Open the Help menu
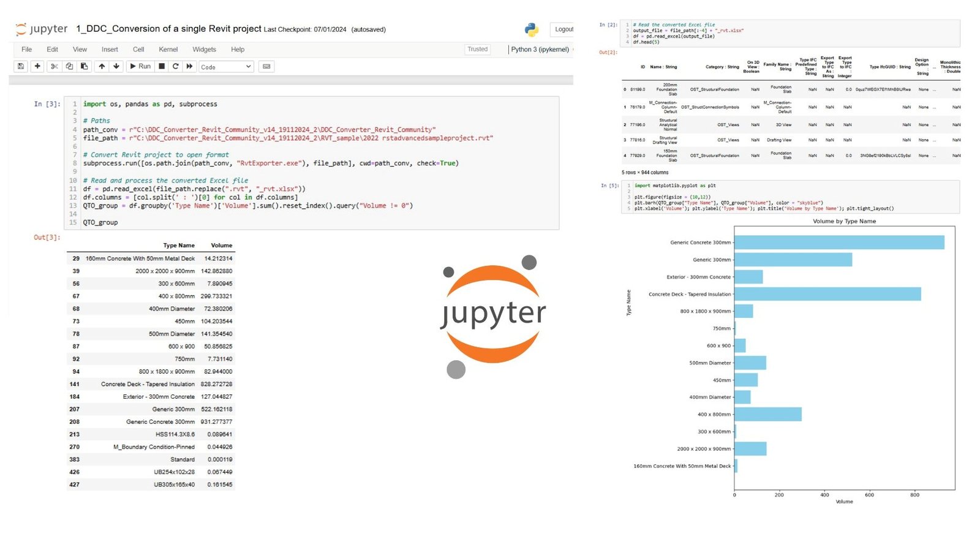Screen dimensions: 980x539 [238, 50]
